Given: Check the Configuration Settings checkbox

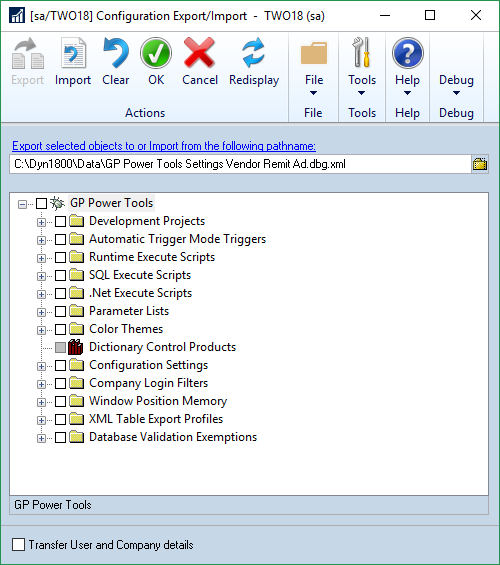Looking at the screenshot, I should pyautogui.click(x=61, y=365).
